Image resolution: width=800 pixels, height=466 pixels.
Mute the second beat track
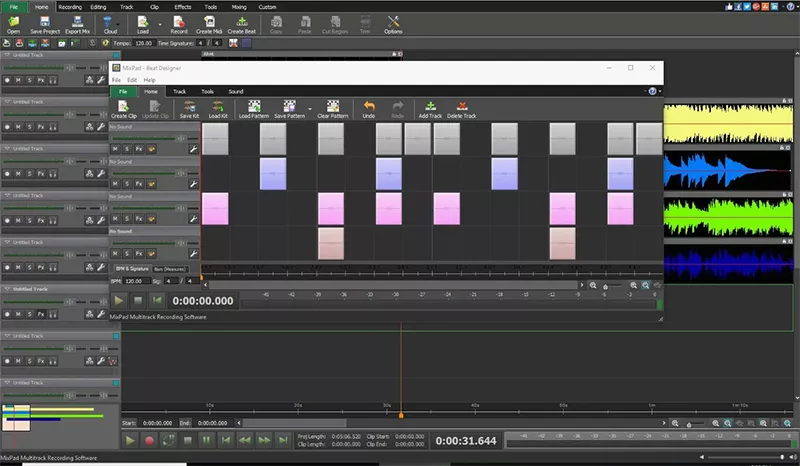coord(115,184)
